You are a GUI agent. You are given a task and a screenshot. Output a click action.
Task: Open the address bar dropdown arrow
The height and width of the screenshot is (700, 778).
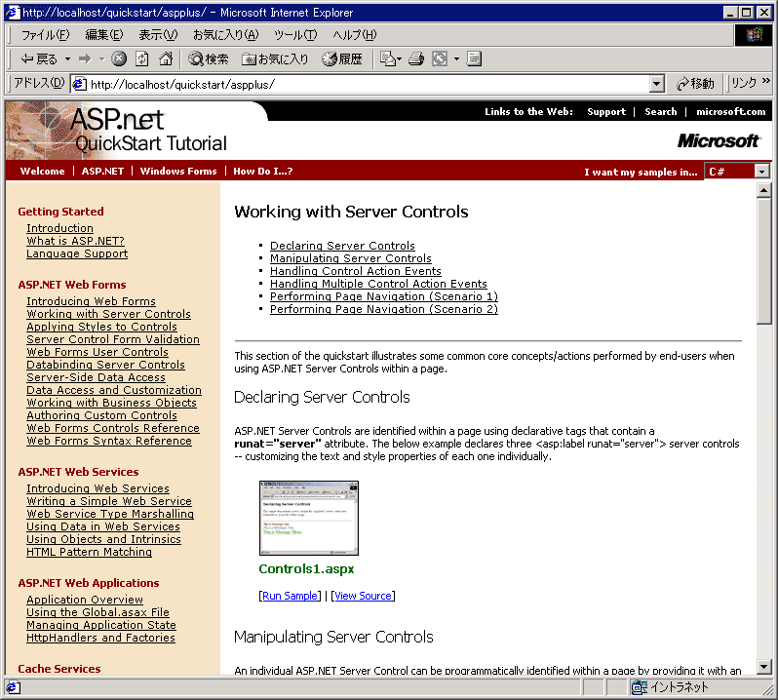(656, 85)
